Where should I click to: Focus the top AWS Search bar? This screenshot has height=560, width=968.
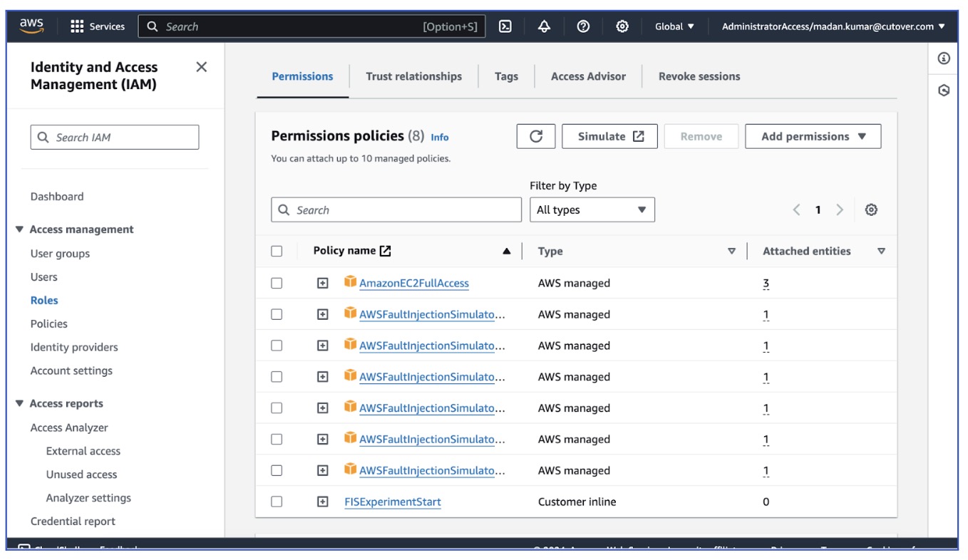coord(311,26)
